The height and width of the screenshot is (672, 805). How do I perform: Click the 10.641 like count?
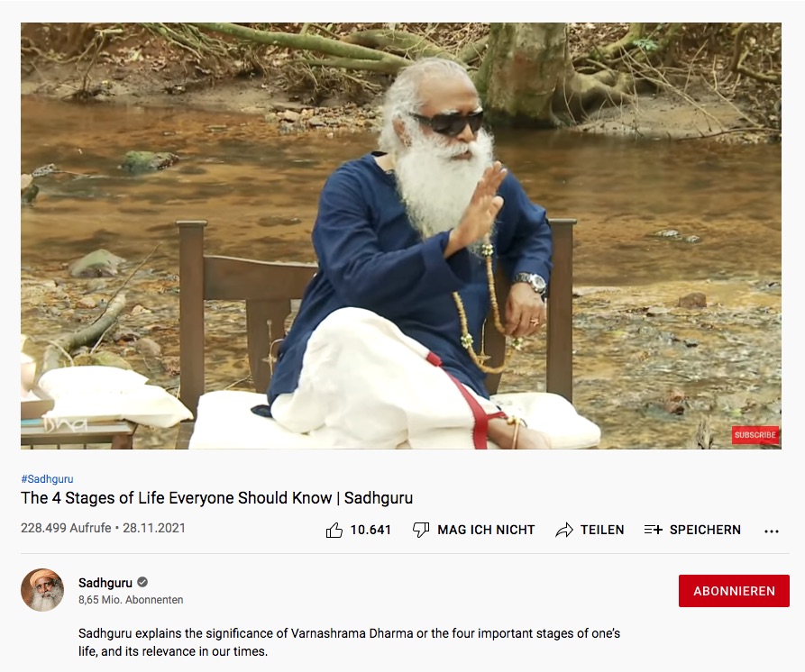[370, 530]
